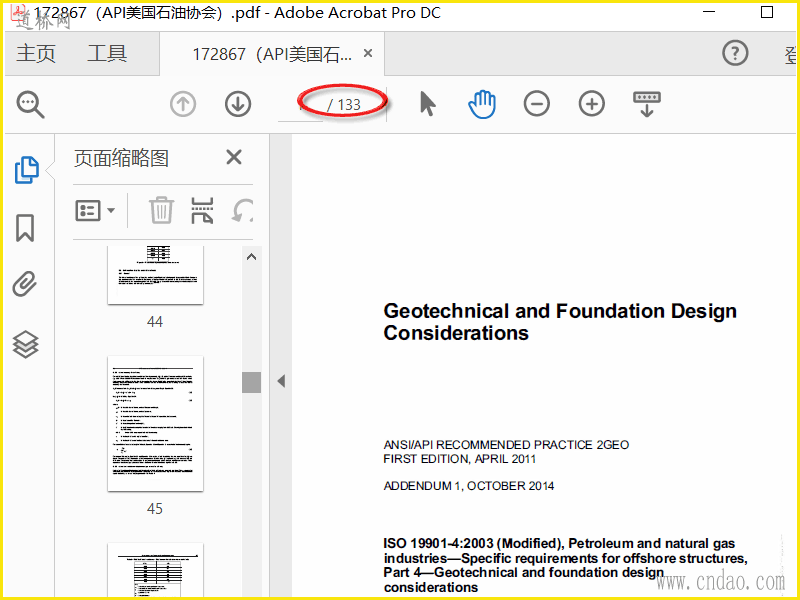Switch to the 工具 tab
Viewport: 800px width, 600px height.
[107, 54]
